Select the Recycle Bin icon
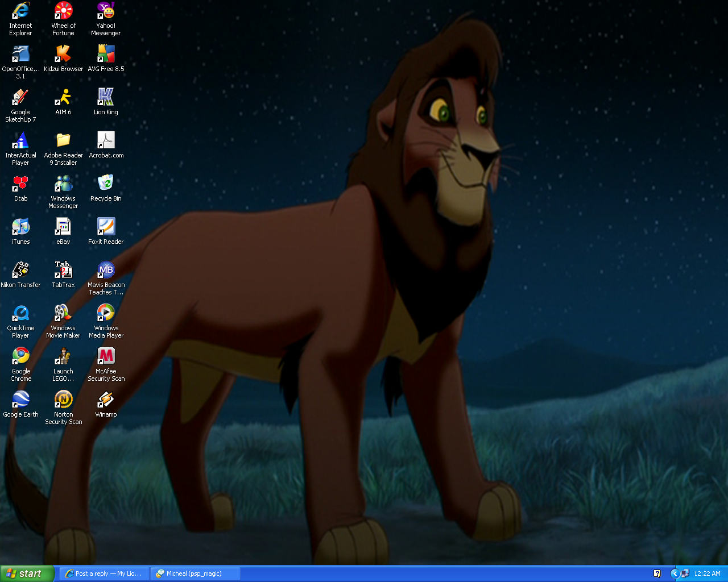Image resolution: width=728 pixels, height=582 pixels. coord(106,184)
